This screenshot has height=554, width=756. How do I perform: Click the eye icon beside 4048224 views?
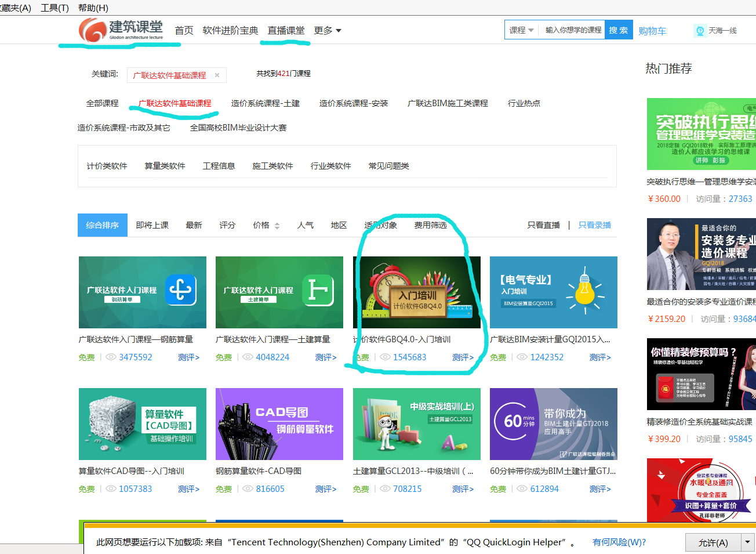(248, 357)
